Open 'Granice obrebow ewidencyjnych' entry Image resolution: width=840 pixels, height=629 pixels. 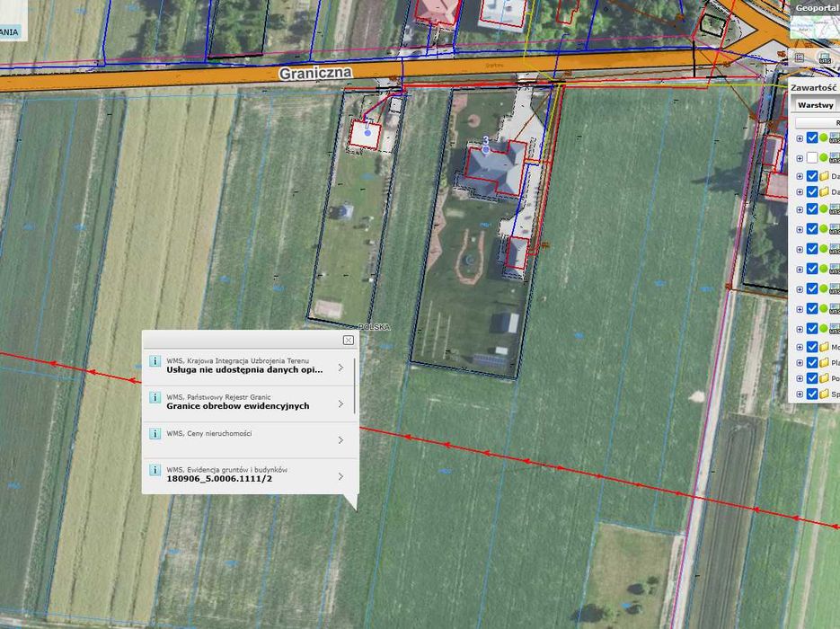(x=238, y=406)
